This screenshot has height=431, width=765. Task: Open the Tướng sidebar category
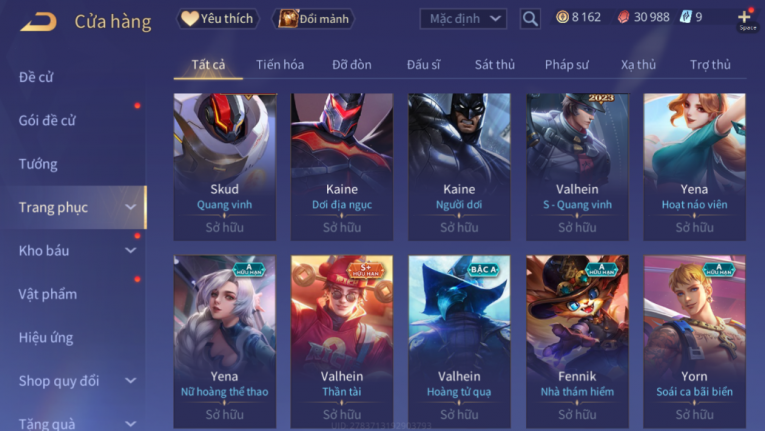point(38,164)
